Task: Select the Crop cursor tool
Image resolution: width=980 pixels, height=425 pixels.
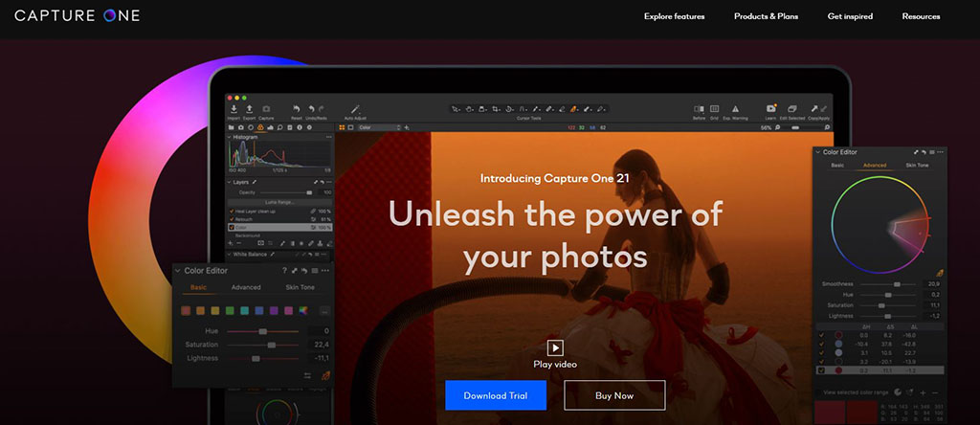Action: tap(497, 109)
